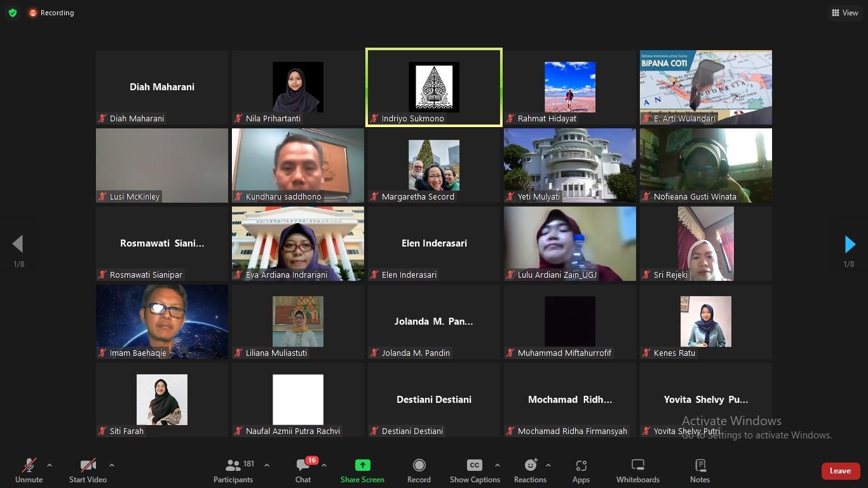Open Whiteboards
The height and width of the screenshot is (488, 868).
[637, 471]
